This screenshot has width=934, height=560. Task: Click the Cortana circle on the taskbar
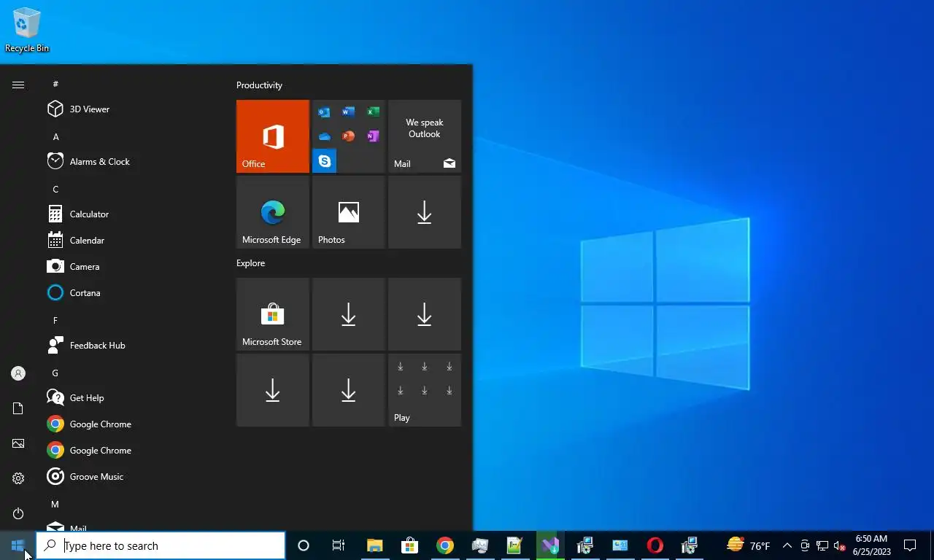(304, 545)
